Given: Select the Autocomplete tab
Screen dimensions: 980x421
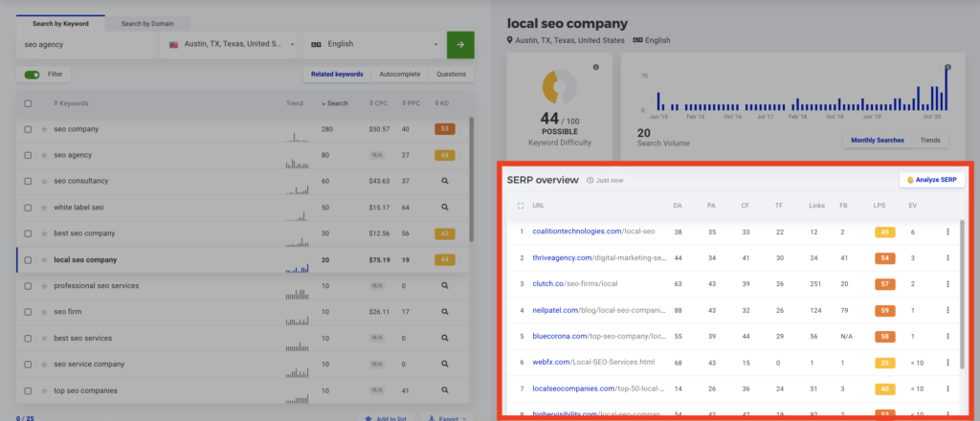Looking at the screenshot, I should coord(399,75).
